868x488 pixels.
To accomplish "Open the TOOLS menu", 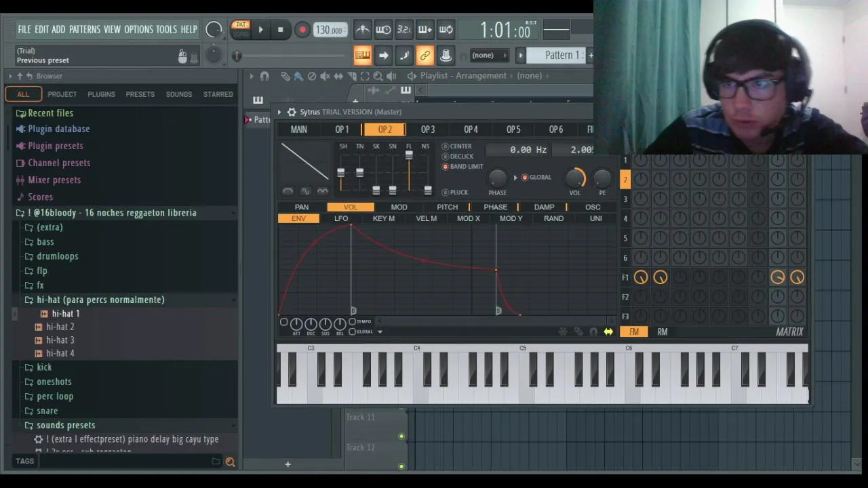I will 166,29.
